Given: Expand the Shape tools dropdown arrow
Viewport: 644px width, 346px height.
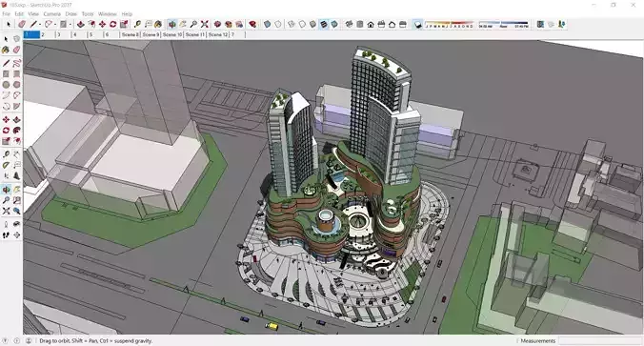Looking at the screenshot, I should [70, 24].
